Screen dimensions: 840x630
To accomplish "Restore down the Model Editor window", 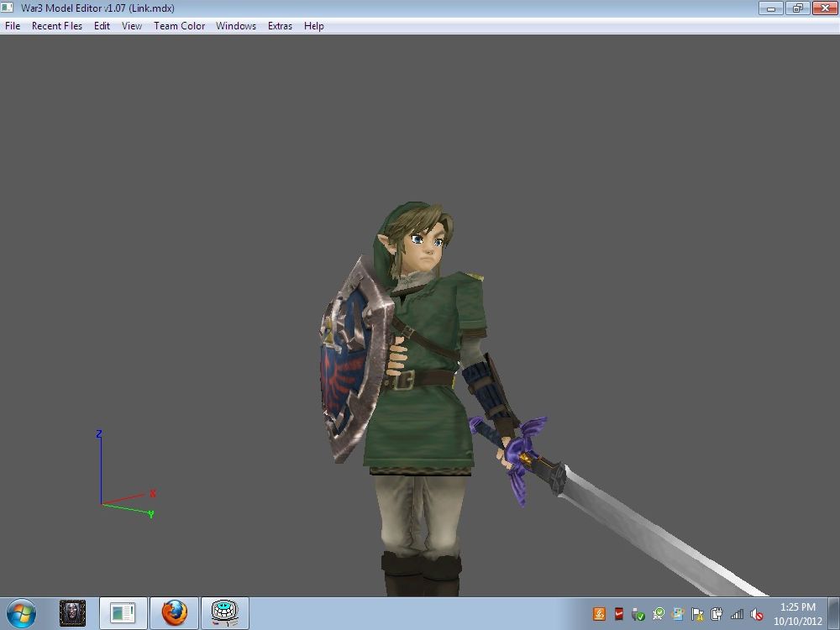I will (x=798, y=8).
